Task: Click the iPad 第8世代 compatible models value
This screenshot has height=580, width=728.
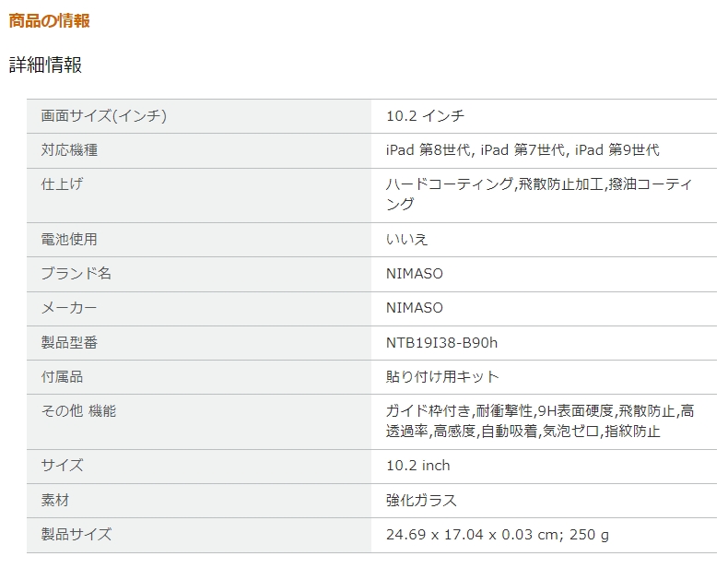Action: click(523, 150)
